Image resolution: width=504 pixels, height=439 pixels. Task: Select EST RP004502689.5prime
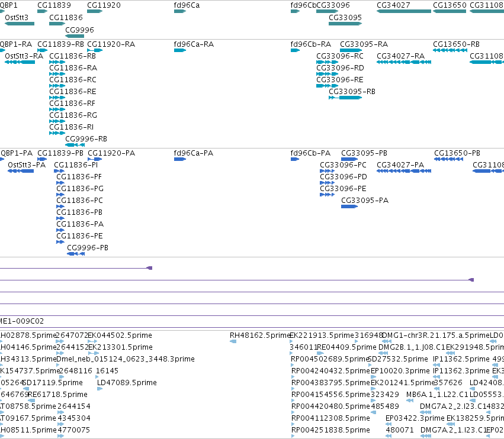(x=329, y=359)
